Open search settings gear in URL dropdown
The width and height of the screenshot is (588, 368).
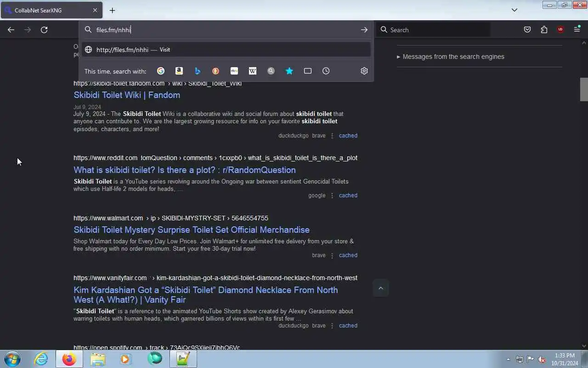(364, 71)
